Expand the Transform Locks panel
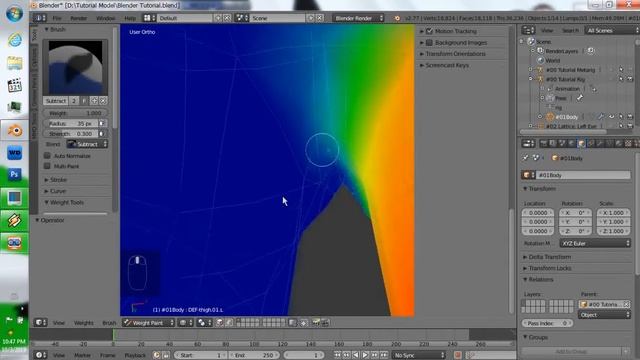Viewport: 640px width, 360px height. coord(550,268)
